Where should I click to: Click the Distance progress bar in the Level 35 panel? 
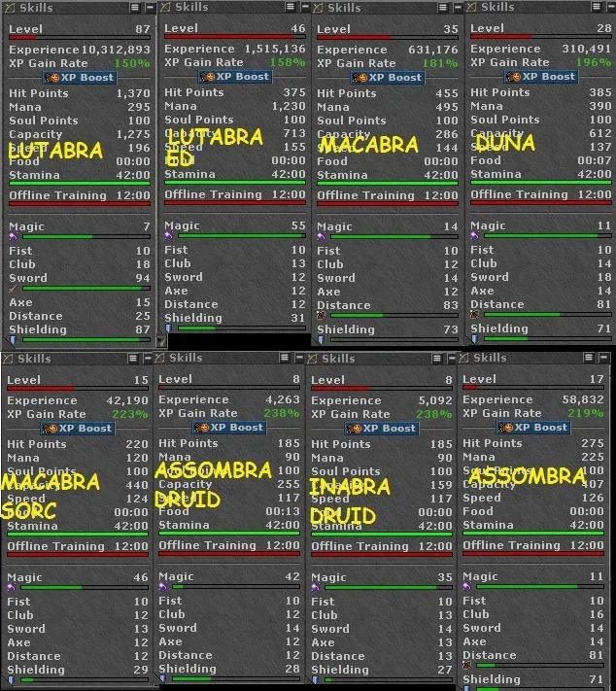pos(394,316)
